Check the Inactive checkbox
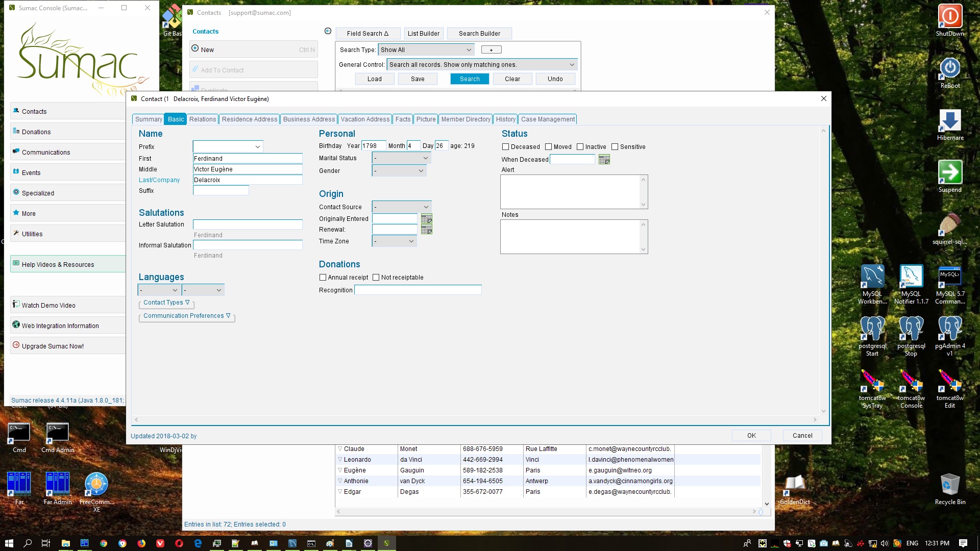980x551 pixels. [580, 147]
